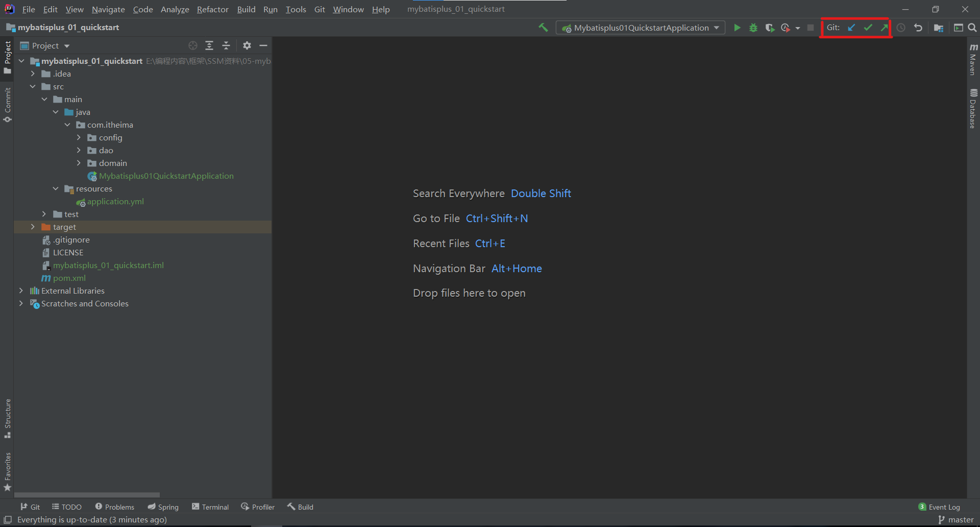Expand the dao package
This screenshot has width=980, height=527.
coord(79,150)
